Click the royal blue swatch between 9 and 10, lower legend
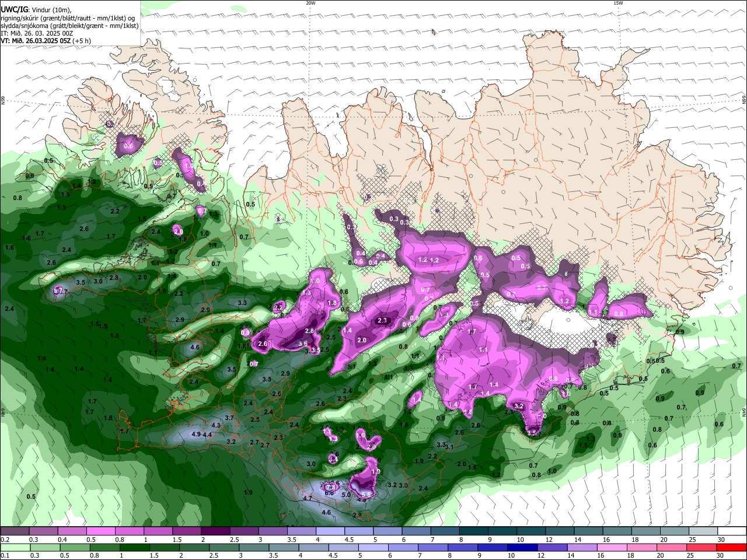Viewport: 747px width, 560px height. tap(492, 548)
